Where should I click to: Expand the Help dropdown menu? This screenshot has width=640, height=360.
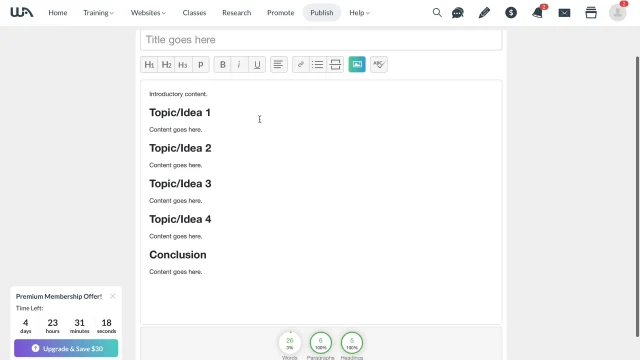click(x=359, y=13)
